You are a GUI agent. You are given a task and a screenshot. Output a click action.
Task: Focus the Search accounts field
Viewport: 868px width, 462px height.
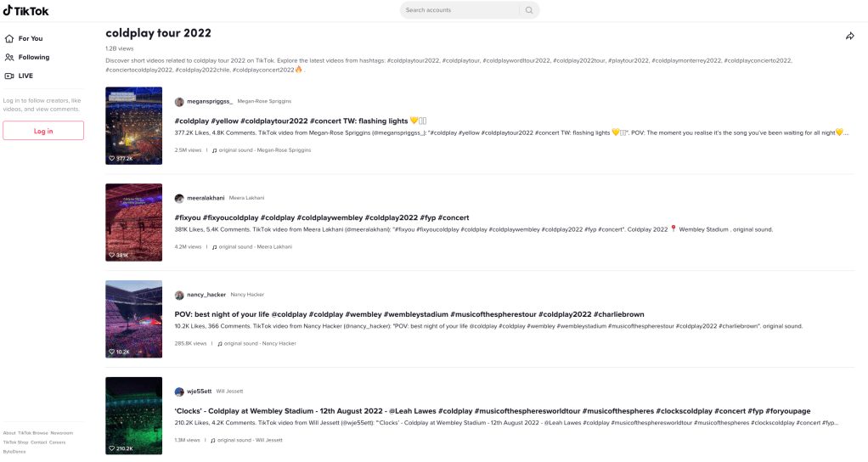[459, 10]
